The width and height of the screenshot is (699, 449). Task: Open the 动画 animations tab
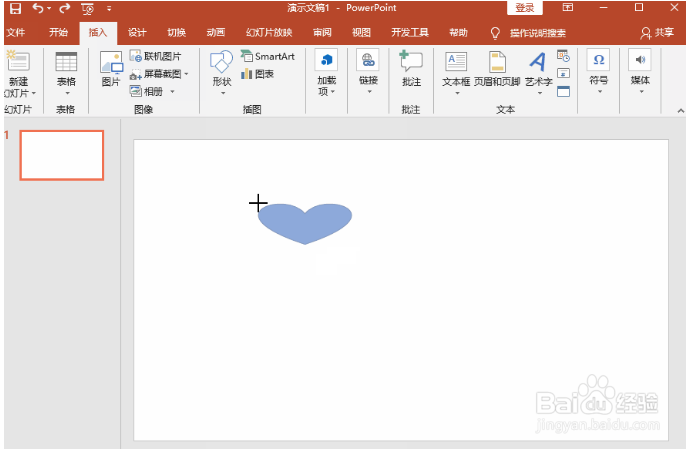(x=216, y=33)
